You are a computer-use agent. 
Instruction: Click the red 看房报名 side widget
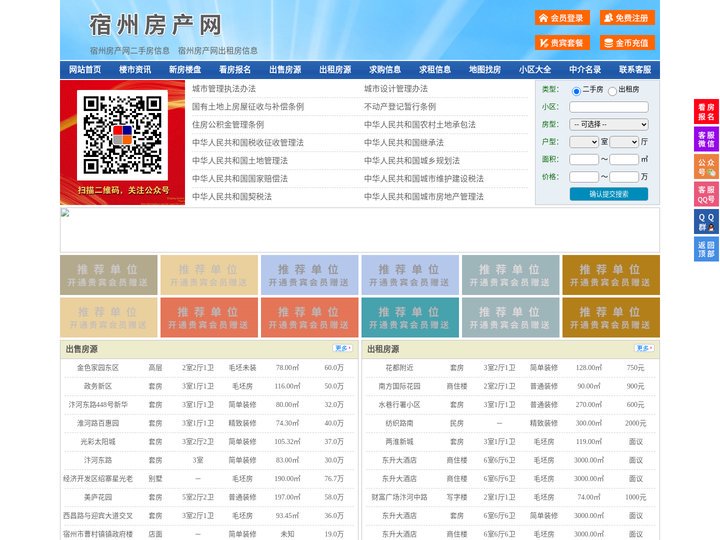pos(706,112)
